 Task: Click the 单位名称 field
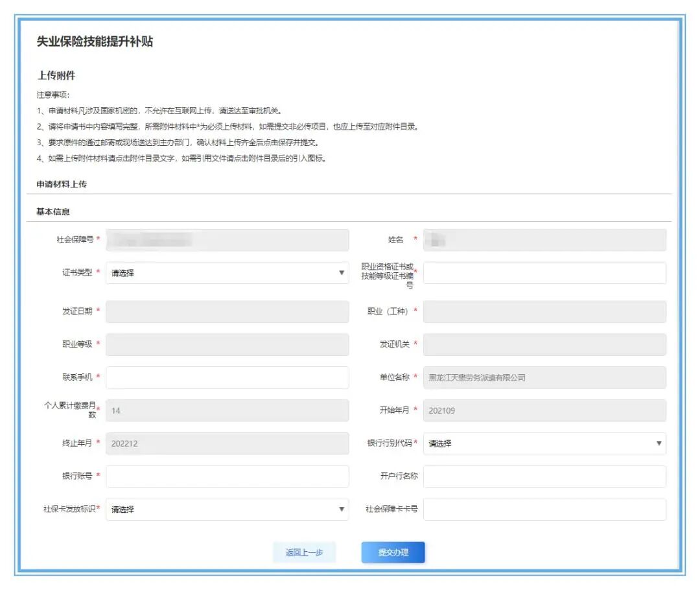544,377
